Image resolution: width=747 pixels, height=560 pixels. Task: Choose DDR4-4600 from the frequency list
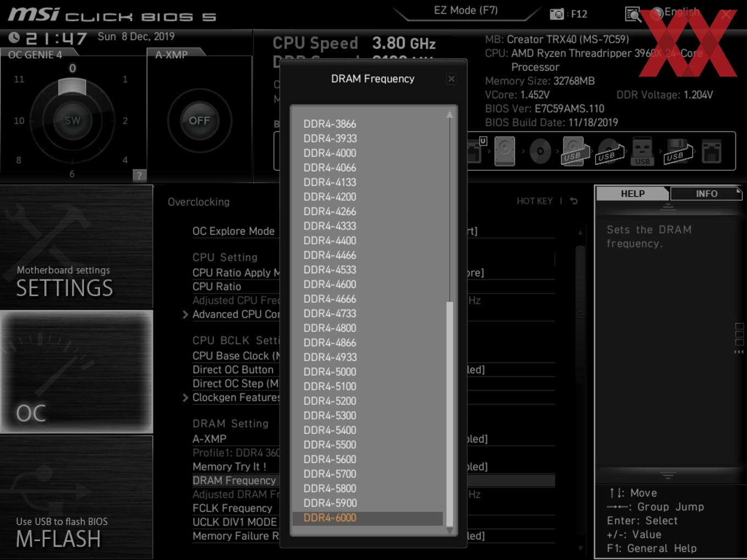pyautogui.click(x=330, y=284)
